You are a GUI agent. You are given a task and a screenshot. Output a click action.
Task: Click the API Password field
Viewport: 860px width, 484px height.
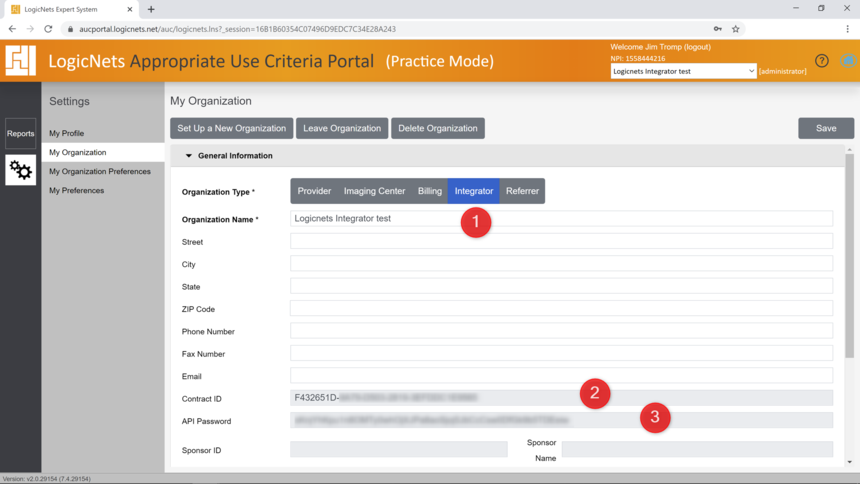[x=562, y=420]
